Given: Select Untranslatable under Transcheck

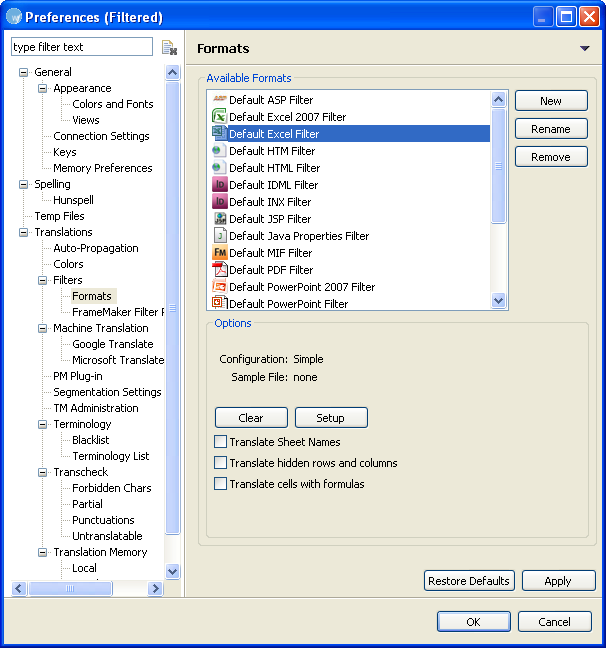Looking at the screenshot, I should [107, 536].
